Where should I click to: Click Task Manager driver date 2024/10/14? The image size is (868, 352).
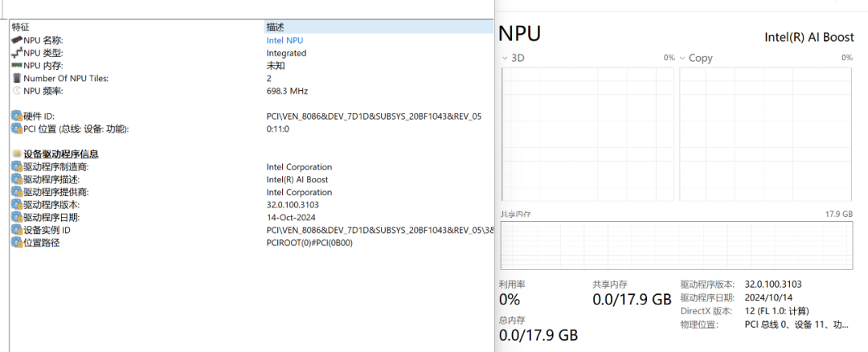click(768, 298)
